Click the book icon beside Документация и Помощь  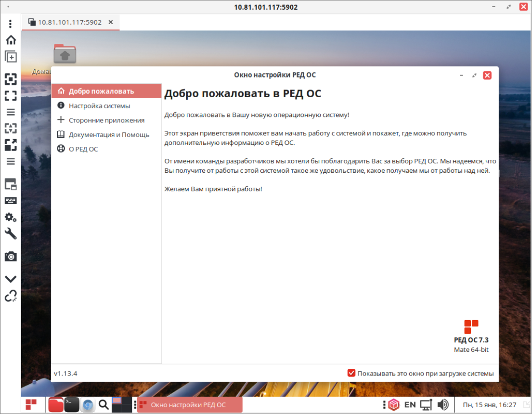tap(61, 134)
